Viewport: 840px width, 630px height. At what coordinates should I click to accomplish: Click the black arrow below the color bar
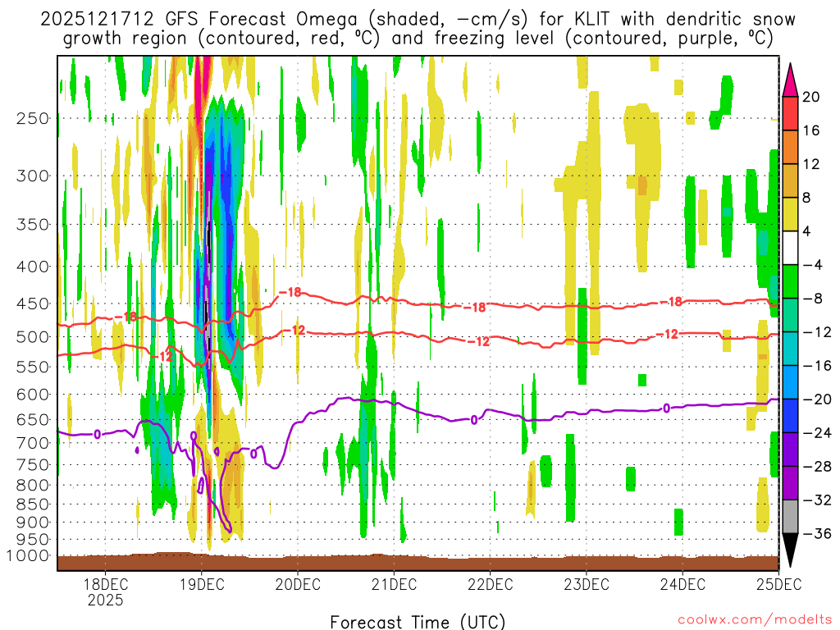pos(790,550)
